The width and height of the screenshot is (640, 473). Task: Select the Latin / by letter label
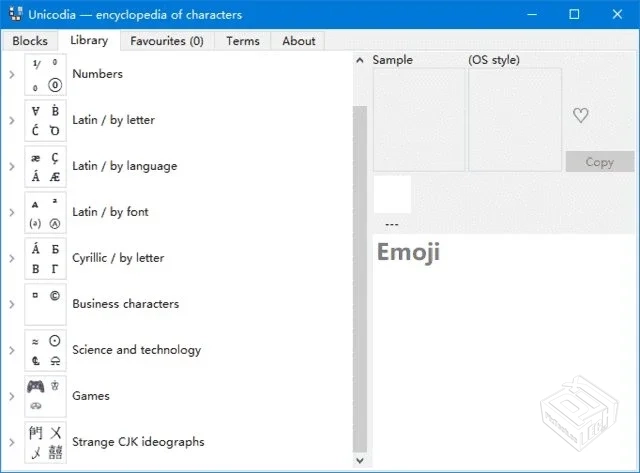tap(113, 120)
